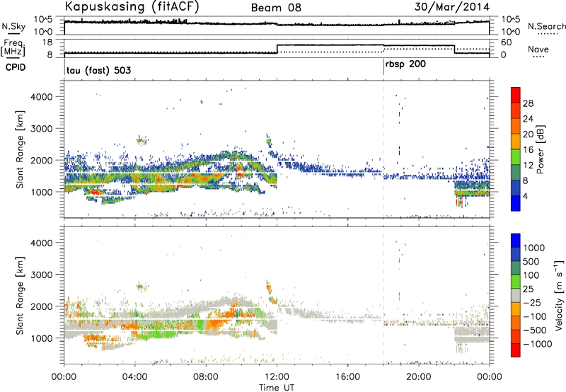Click the 'Time UT' axis title
The height and width of the screenshot is (392, 566).
point(277,388)
